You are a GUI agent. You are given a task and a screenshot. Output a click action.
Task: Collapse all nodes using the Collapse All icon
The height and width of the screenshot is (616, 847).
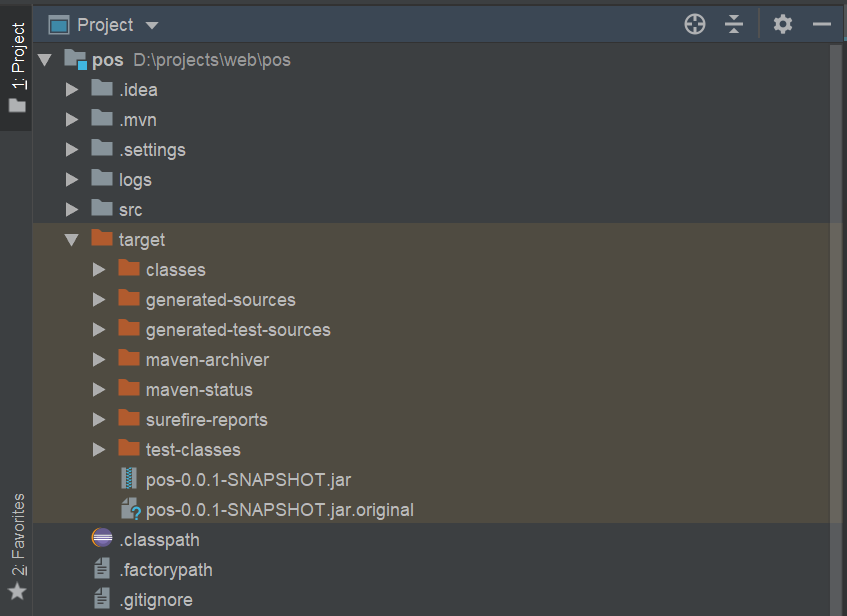734,24
